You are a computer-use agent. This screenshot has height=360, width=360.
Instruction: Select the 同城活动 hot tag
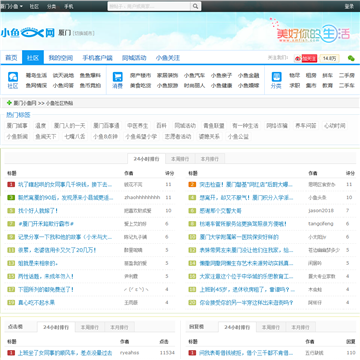185,126
